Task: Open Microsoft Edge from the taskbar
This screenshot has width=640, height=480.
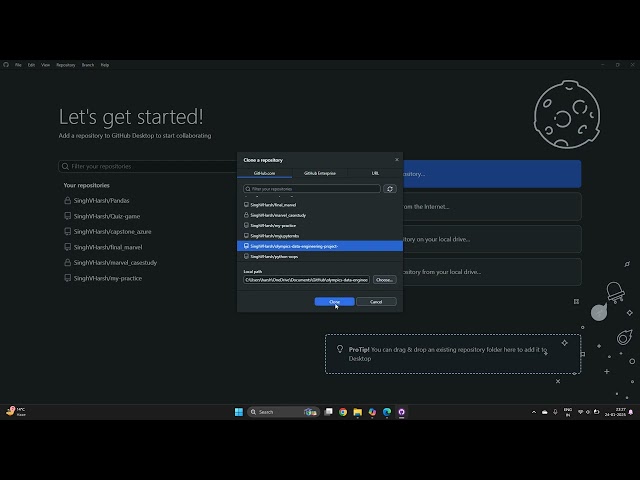Action: (x=387, y=412)
